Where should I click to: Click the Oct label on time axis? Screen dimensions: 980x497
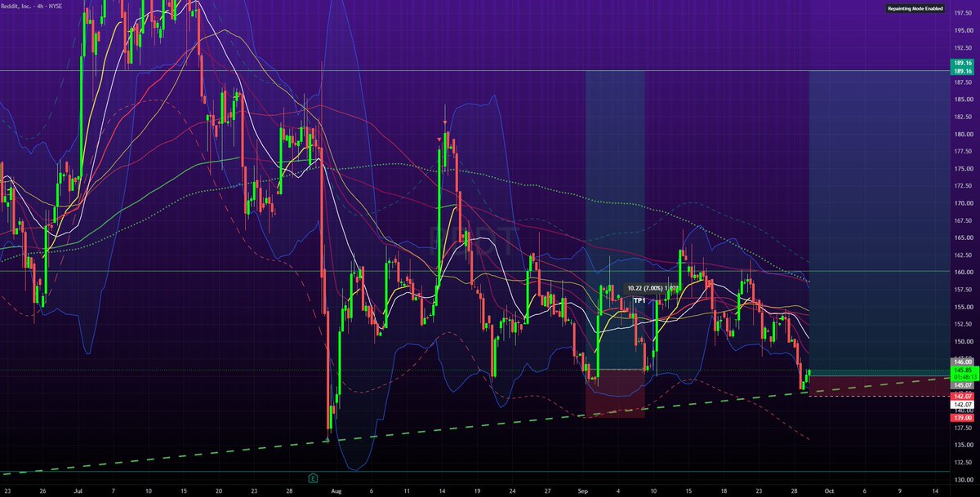click(x=829, y=492)
